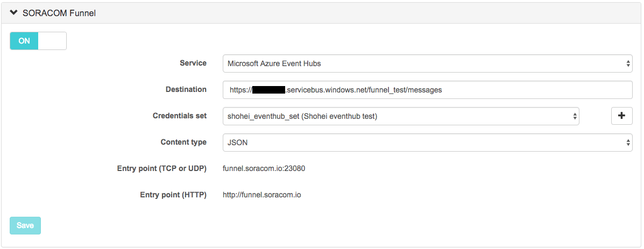644x249 pixels.
Task: Click the funnel.soracom.io:23080 entry point text
Action: coord(264,168)
